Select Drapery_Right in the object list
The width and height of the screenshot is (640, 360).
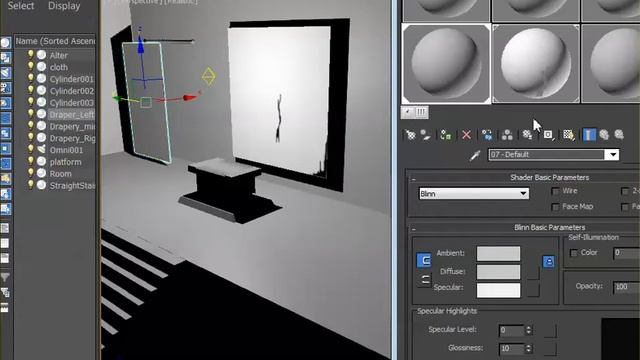click(72, 138)
